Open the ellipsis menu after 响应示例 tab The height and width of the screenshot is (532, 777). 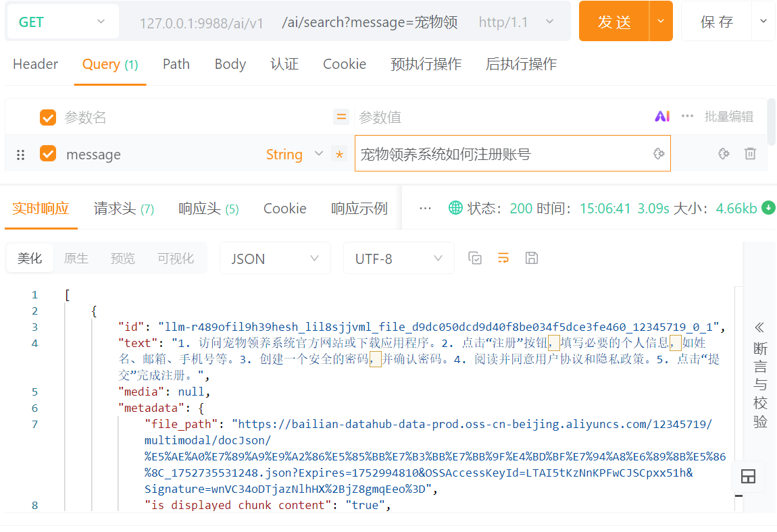click(x=425, y=209)
